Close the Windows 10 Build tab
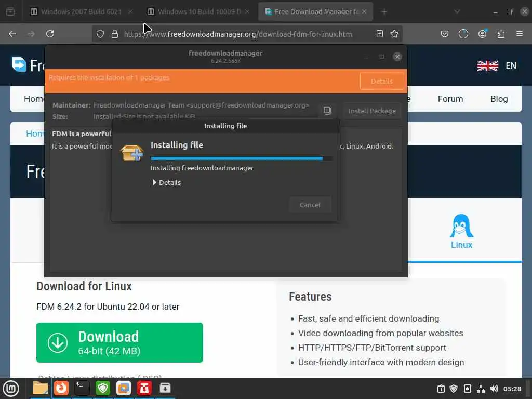The image size is (532, 399). pos(247,11)
